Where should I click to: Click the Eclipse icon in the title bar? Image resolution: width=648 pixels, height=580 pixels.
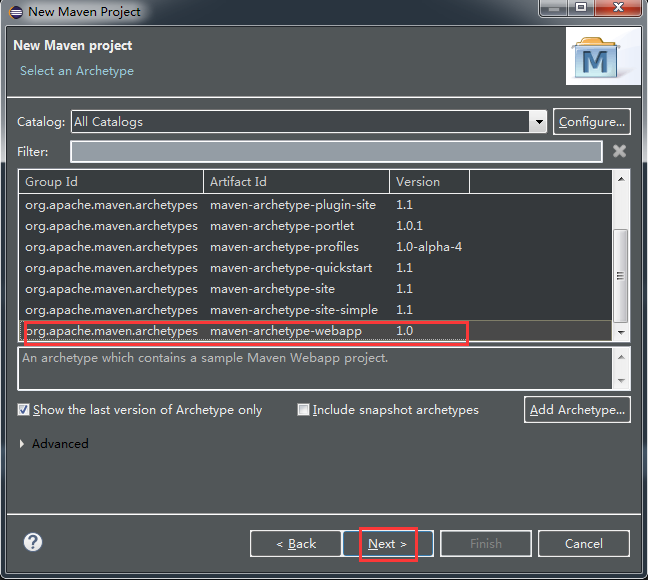click(x=16, y=12)
